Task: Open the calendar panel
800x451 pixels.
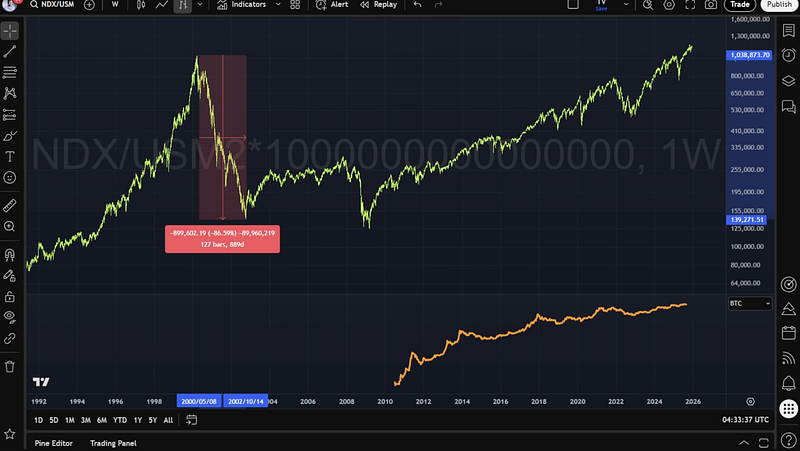Action: tap(788, 333)
